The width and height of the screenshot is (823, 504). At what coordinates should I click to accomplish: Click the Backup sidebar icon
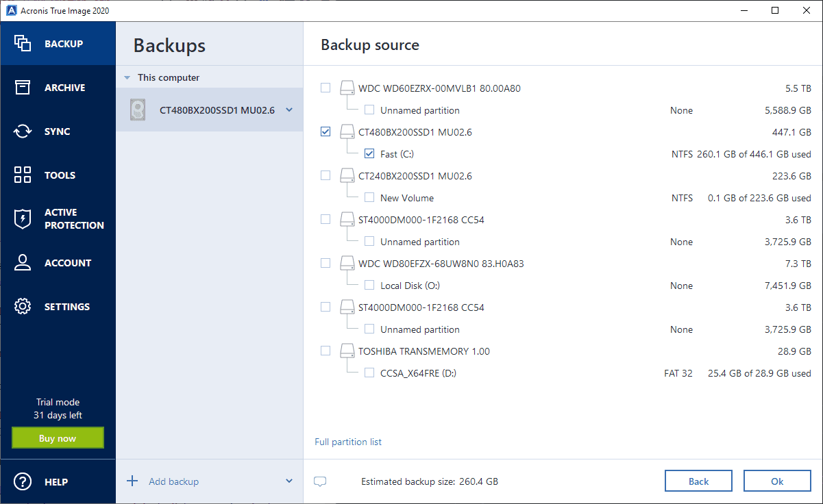(x=23, y=43)
